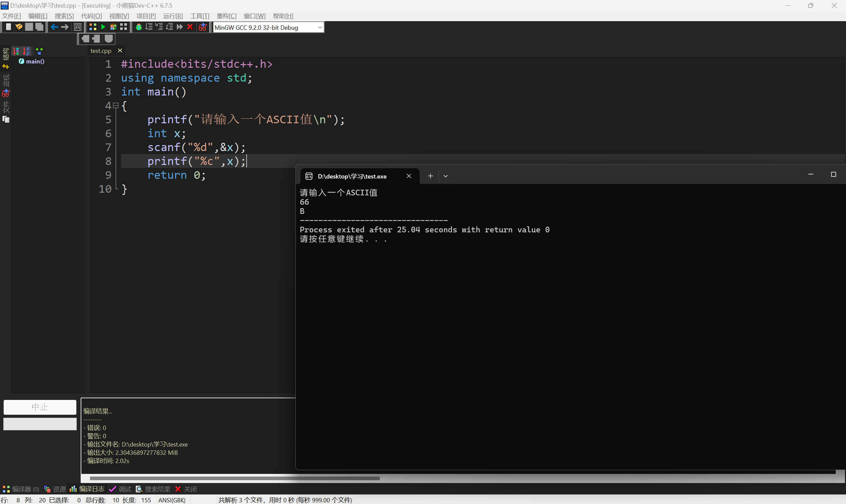Viewport: 846px width, 504px height.
Task: Click first gray shape icon in secondary toolbar
Action: (x=86, y=39)
